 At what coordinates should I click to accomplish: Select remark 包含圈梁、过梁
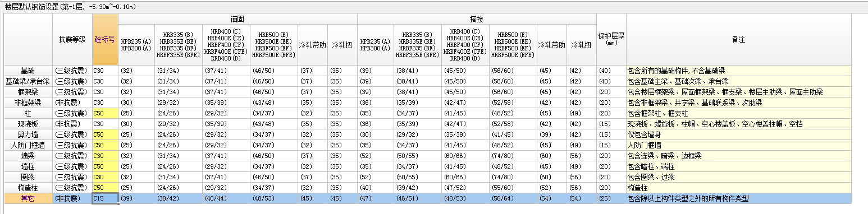[x=738, y=177]
